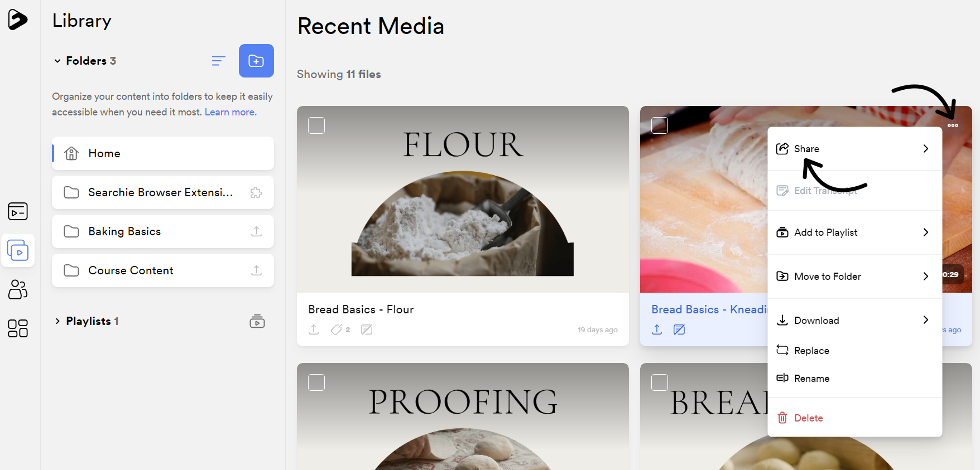980x470 pixels.
Task: Click the add playlist icon
Action: pyautogui.click(x=257, y=321)
